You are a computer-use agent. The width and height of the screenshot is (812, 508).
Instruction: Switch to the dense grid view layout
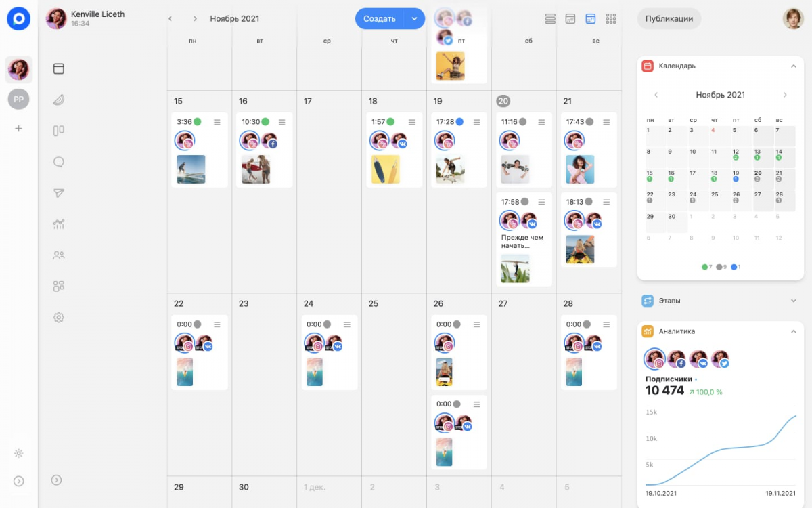(611, 18)
